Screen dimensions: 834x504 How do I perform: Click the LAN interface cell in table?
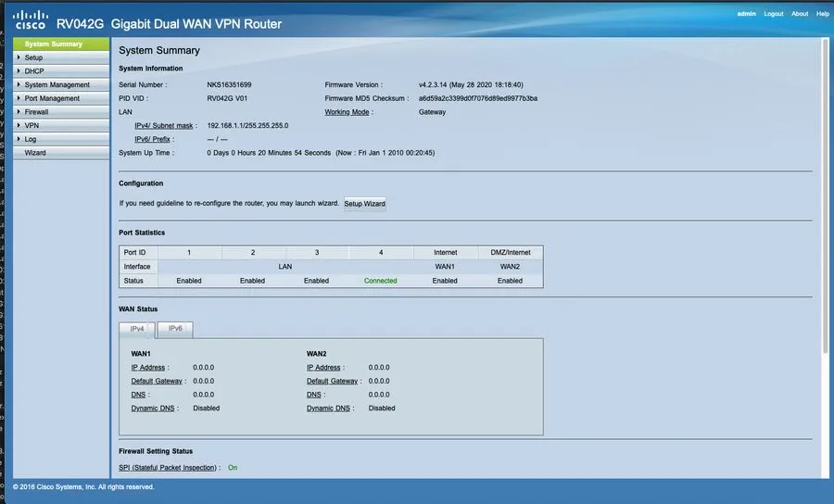(x=285, y=266)
